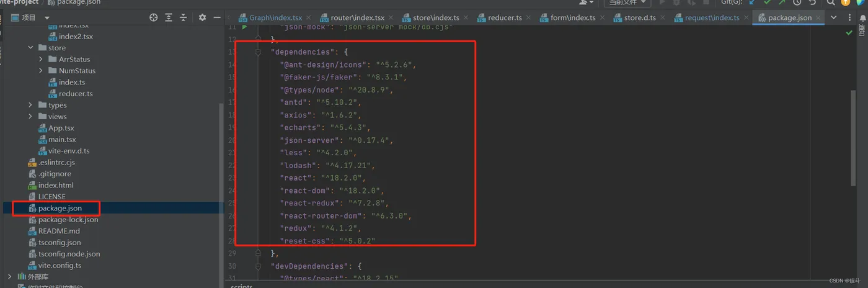Select index2.tsx in the project tree
Viewport: 868px width, 288px height.
76,37
